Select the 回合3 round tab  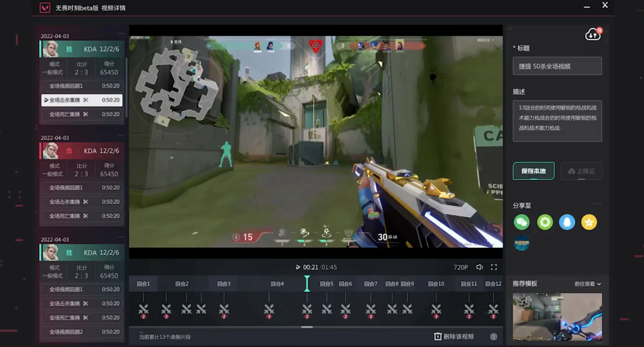(224, 284)
